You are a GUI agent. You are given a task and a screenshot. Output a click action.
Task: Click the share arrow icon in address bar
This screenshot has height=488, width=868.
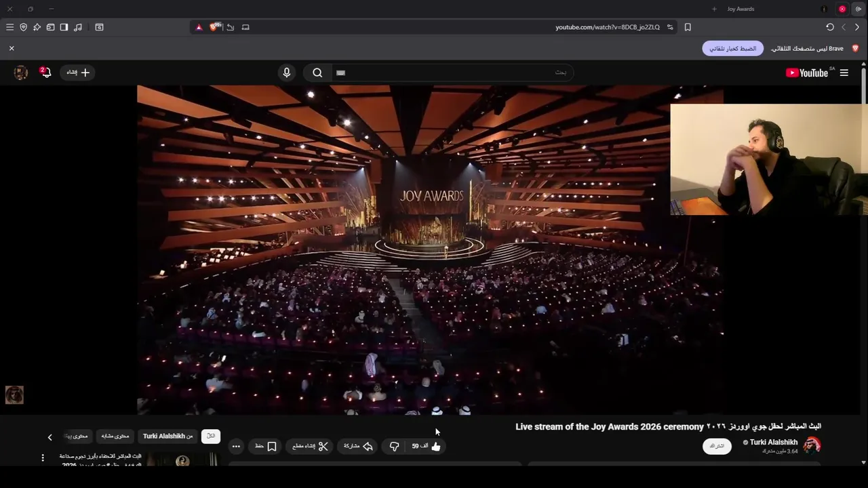pos(231,27)
